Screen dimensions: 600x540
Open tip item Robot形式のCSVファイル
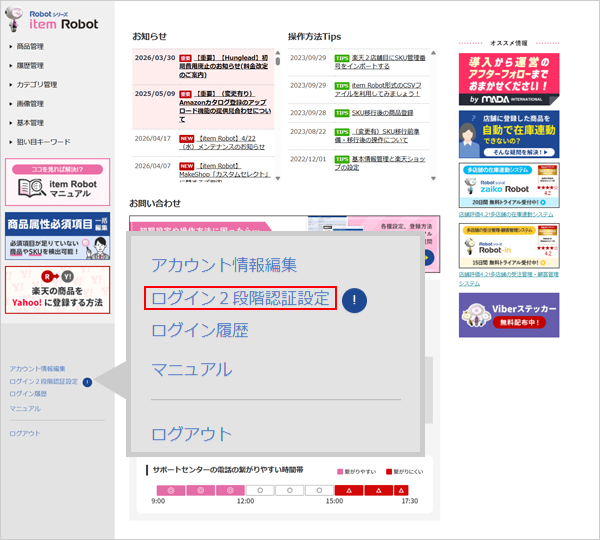(378, 90)
